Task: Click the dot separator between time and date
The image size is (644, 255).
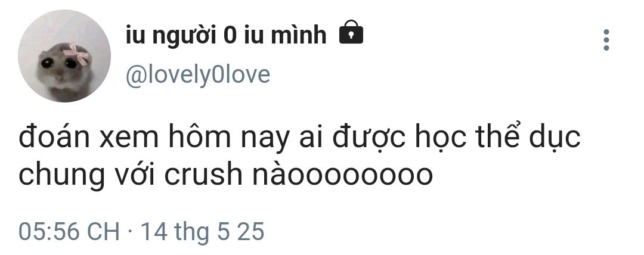Action: coord(130,232)
